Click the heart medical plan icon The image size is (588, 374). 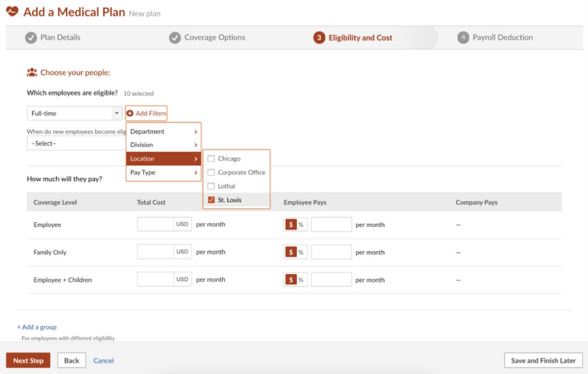tap(12, 11)
